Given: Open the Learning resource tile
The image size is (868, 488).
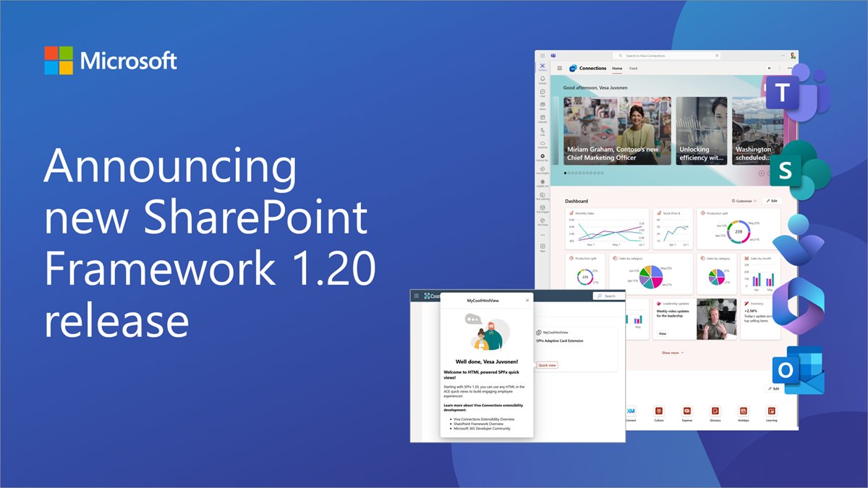Looking at the screenshot, I should coord(772,412).
